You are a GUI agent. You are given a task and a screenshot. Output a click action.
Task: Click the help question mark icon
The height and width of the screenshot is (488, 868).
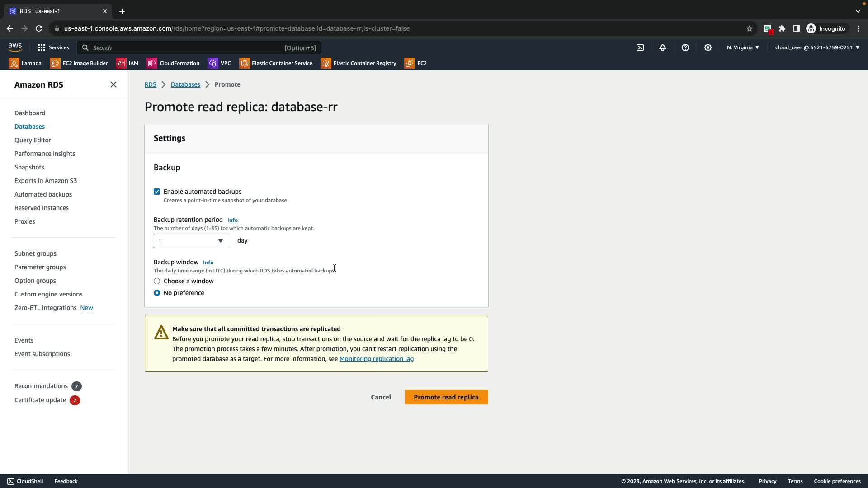coord(685,47)
